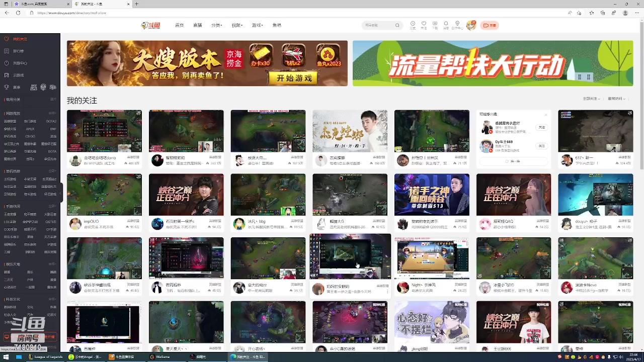
Task: Open the 全部关注 filter dropdown
Action: [x=591, y=99]
